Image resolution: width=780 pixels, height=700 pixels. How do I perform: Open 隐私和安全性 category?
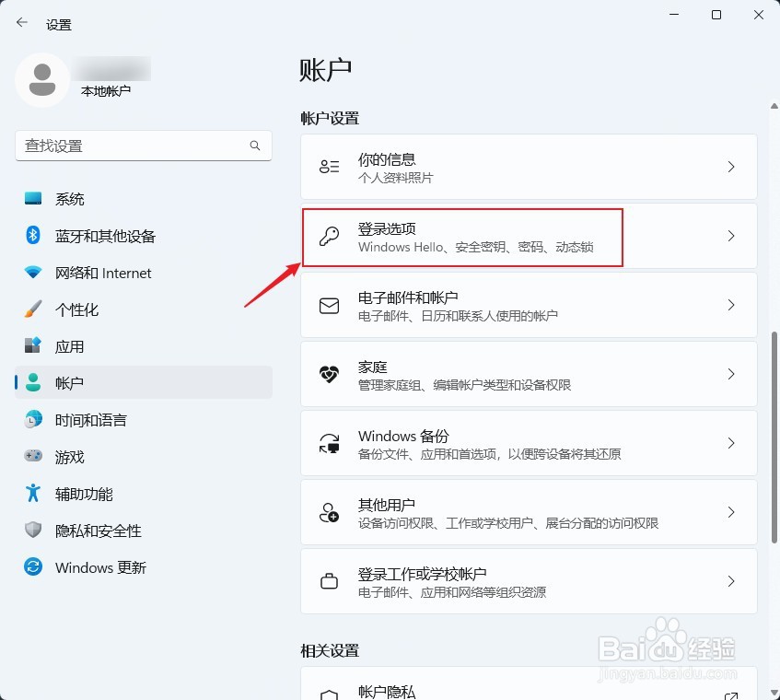144,531
